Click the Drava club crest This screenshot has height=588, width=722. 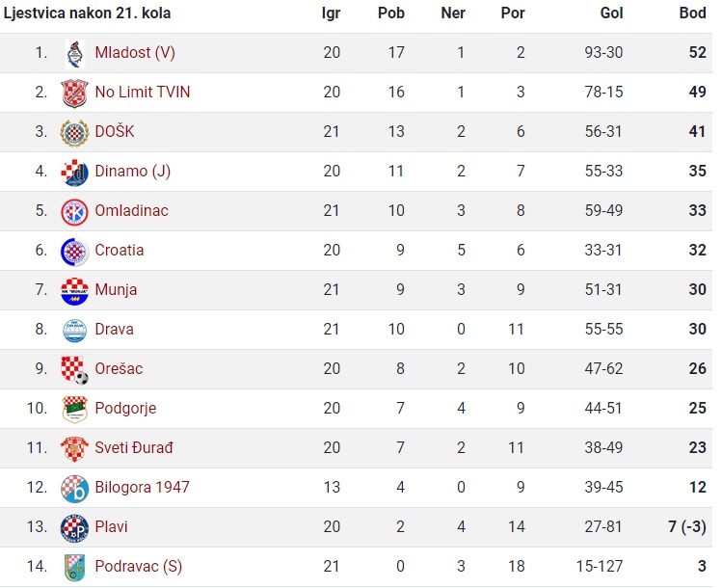[x=74, y=331]
